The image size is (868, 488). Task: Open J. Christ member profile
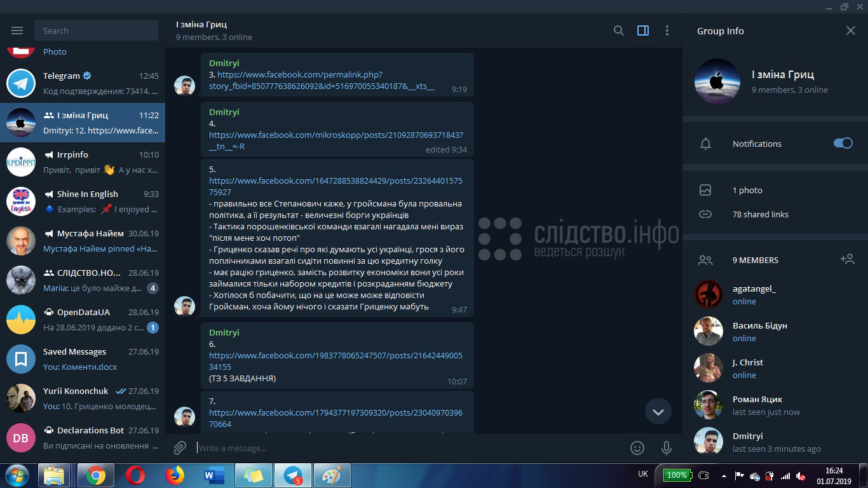[775, 368]
